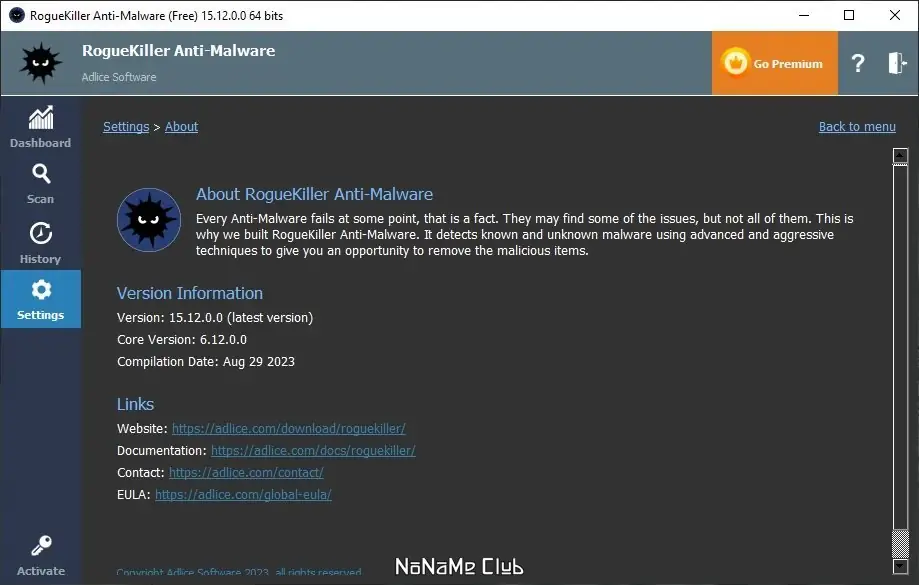Close the RogueKiller window
Screen dimensions: 919x585
(x=894, y=15)
